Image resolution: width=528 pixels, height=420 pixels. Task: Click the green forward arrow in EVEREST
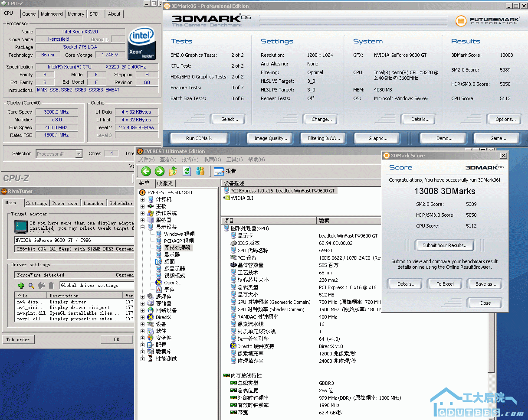point(160,171)
